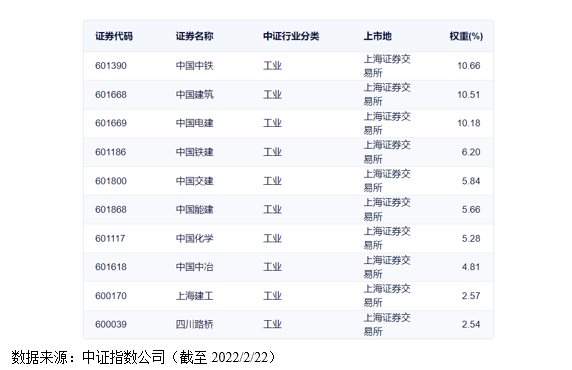Click the 数据来源 中证指数公司 caption
Image resolution: width=572 pixels, height=370 pixels.
pyautogui.click(x=143, y=357)
